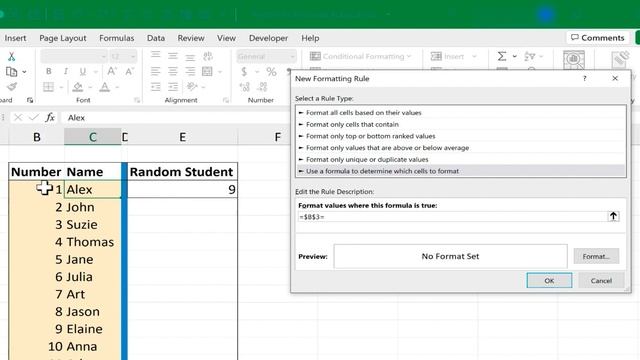
Task: Toggle Italic formatting button
Action: (x=65, y=71)
